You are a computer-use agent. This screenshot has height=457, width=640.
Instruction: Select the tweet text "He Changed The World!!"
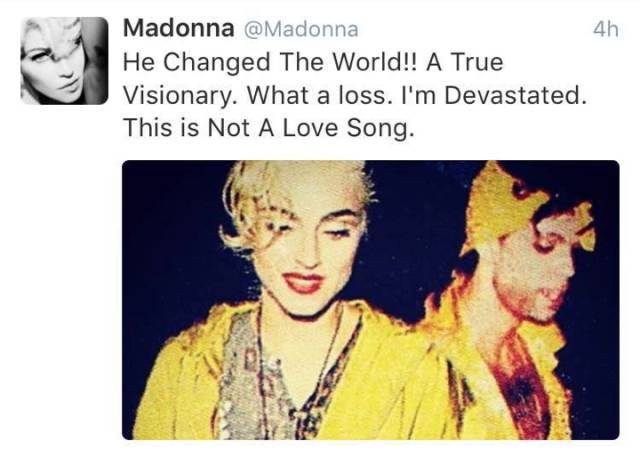[x=271, y=62]
